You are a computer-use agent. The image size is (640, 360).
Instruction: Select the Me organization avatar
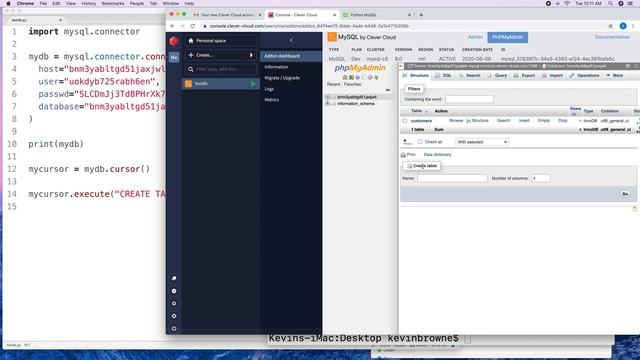[174, 57]
